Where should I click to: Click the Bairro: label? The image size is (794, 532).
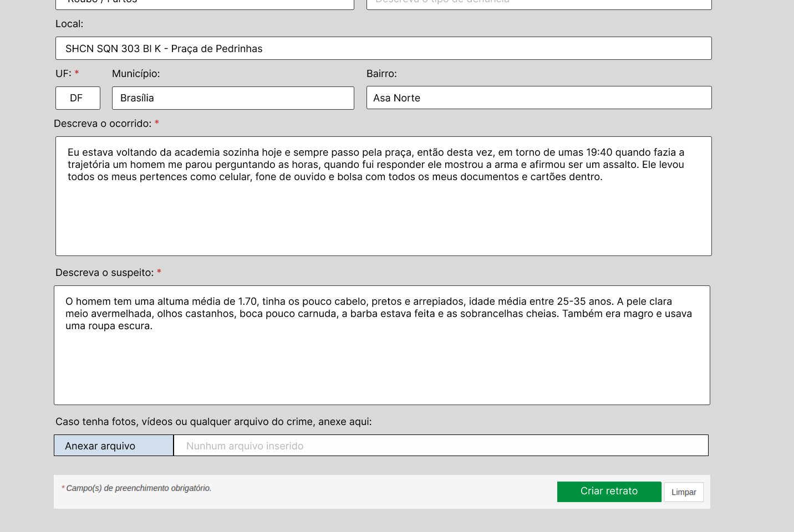(381, 74)
